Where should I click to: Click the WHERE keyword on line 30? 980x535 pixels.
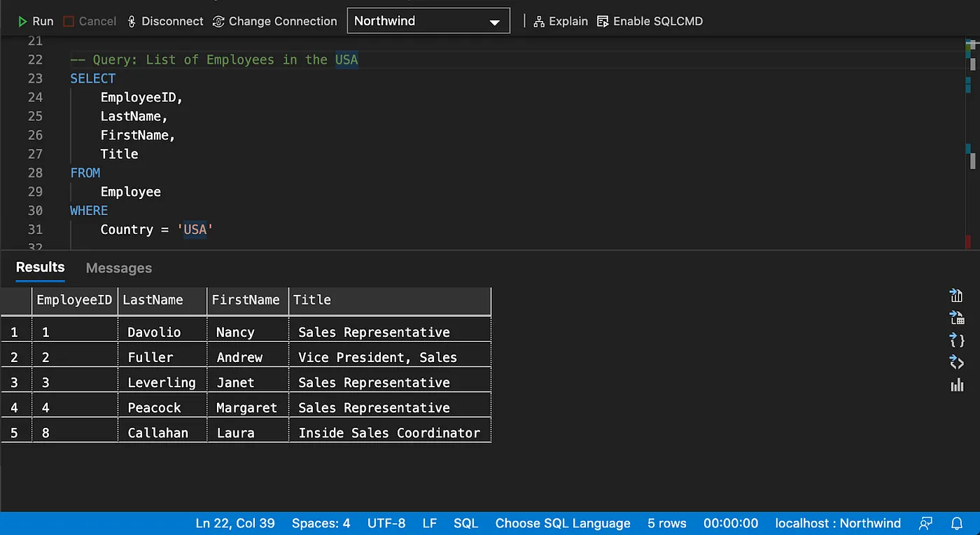pos(89,211)
